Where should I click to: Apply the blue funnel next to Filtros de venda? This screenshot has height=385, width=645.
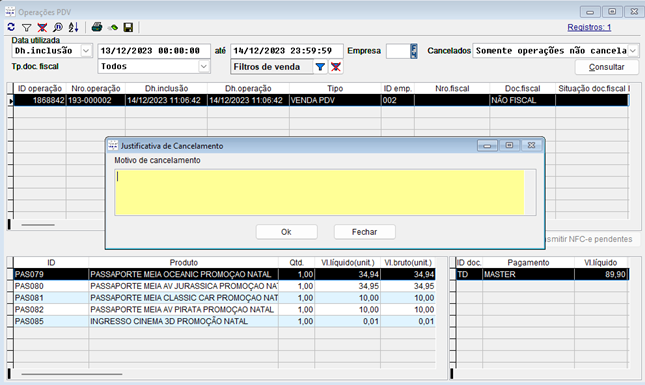pos(320,67)
